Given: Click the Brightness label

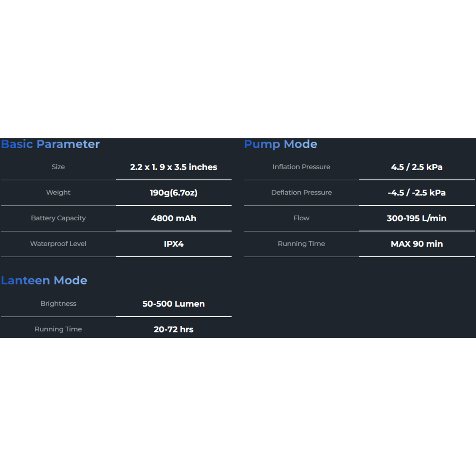Looking at the screenshot, I should click(x=58, y=303).
